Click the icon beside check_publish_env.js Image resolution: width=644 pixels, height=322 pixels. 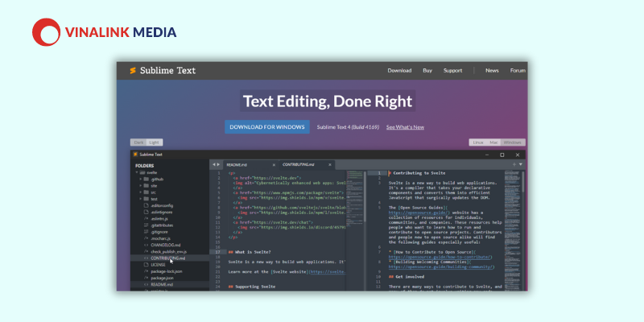coord(147,251)
